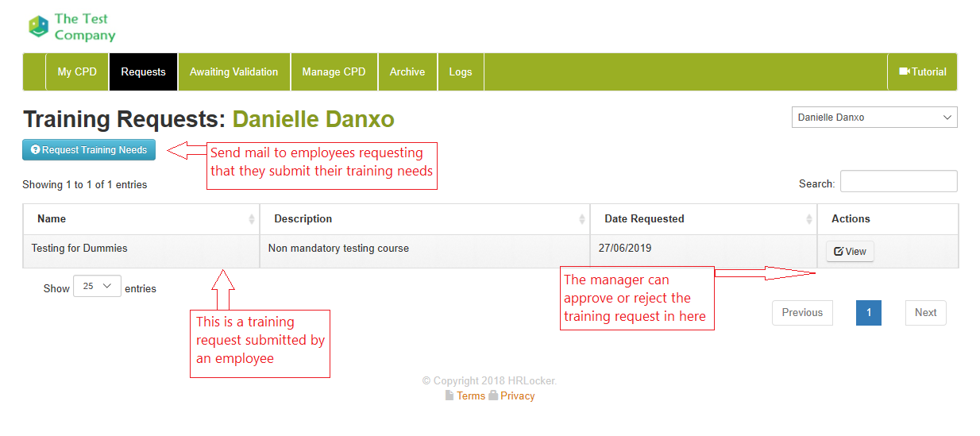This screenshot has width=980, height=436.
Task: Open the Danielle Danxo employee dropdown
Action: (874, 118)
